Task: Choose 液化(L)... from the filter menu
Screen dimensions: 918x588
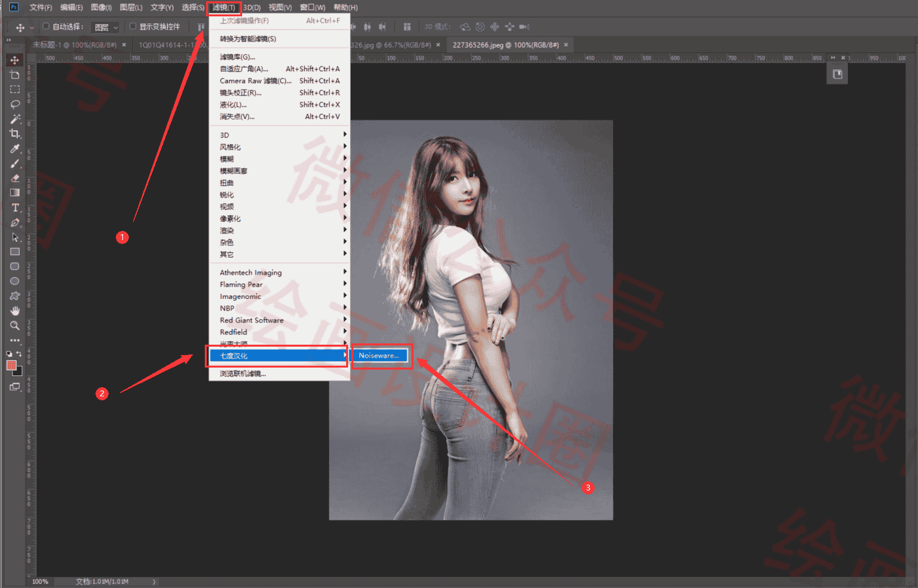Action: pos(279,105)
